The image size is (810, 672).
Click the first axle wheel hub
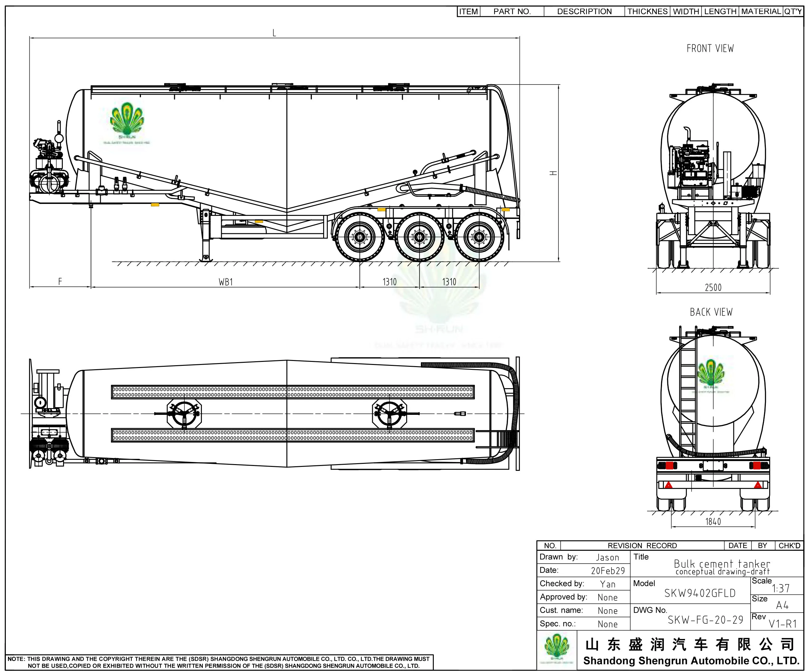(360, 237)
